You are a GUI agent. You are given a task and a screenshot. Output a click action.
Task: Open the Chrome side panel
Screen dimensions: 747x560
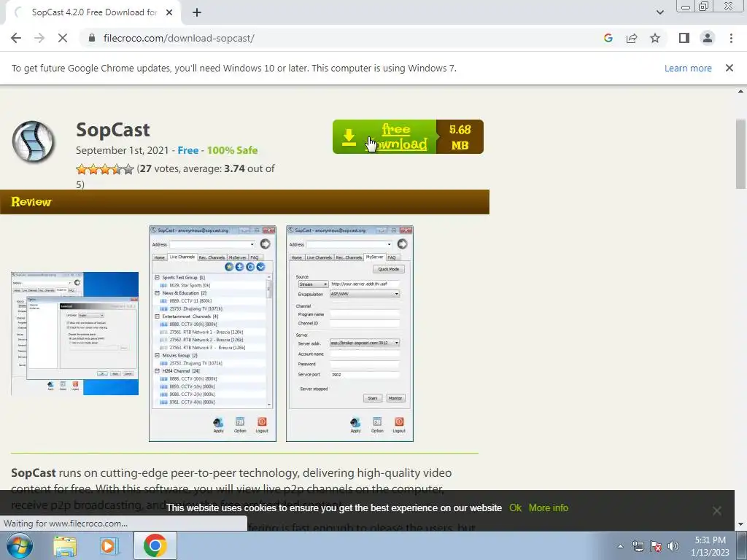pyautogui.click(x=684, y=38)
